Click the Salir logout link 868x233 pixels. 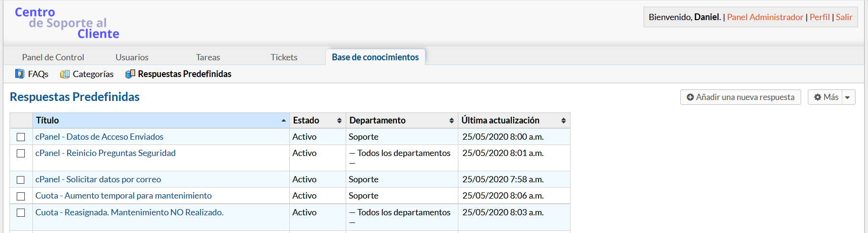pos(844,17)
